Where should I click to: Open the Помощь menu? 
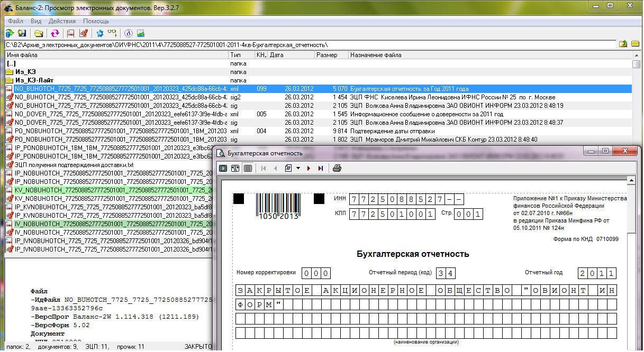click(96, 21)
